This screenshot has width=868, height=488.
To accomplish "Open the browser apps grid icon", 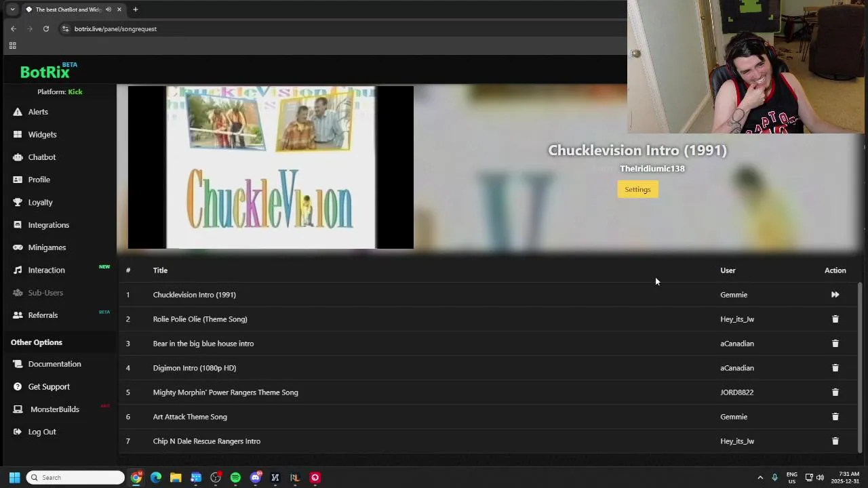I will tap(12, 45).
